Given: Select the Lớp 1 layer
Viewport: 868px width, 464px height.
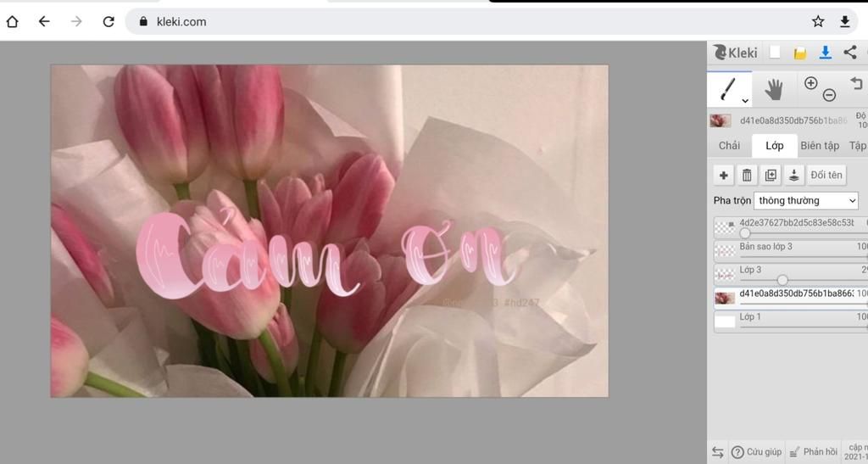Looking at the screenshot, I should click(x=791, y=321).
